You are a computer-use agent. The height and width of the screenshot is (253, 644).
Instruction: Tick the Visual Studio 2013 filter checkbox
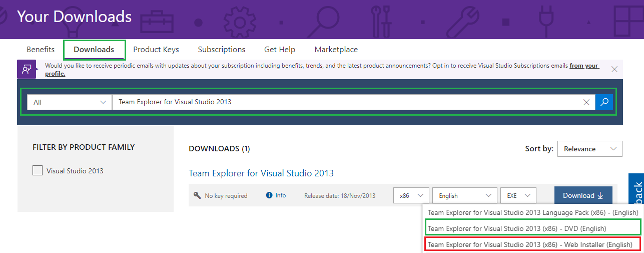(x=38, y=171)
